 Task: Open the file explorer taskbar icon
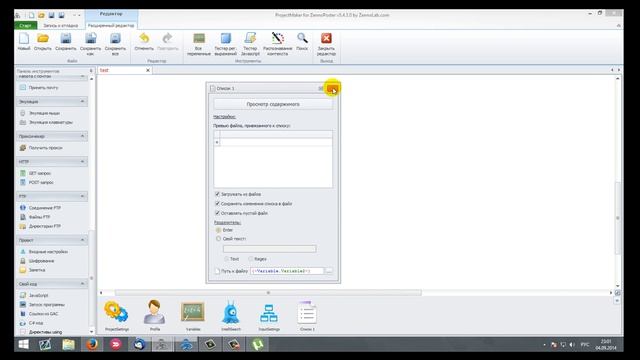coord(69,344)
